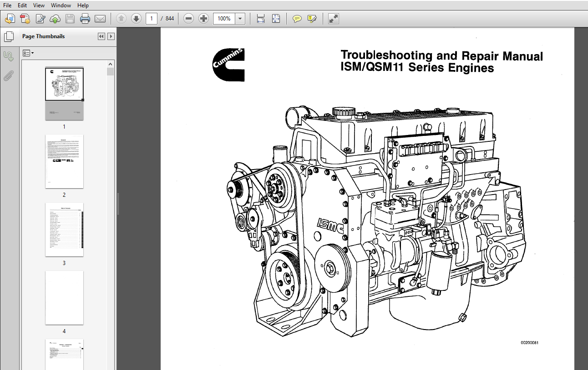Click the Fit Width scrolling icon
588x370 pixels.
click(x=261, y=19)
